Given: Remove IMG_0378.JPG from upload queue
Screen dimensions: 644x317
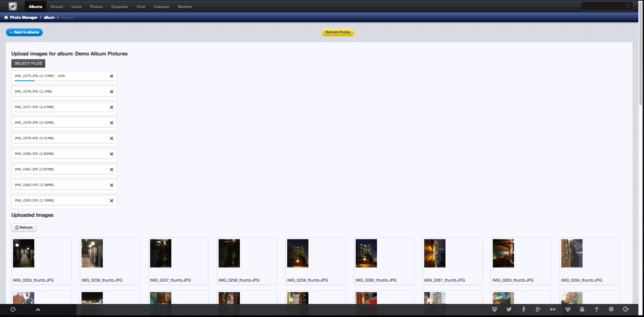Looking at the screenshot, I should click(x=112, y=123).
